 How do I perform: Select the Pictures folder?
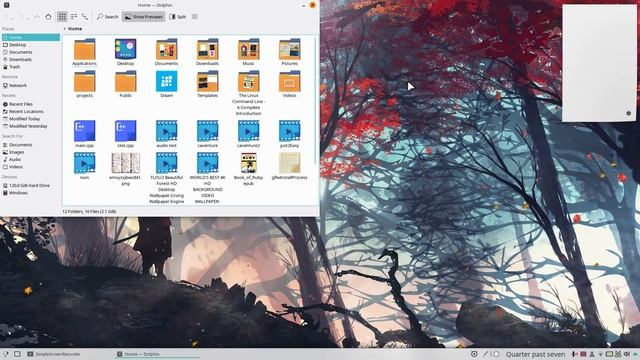click(x=289, y=49)
